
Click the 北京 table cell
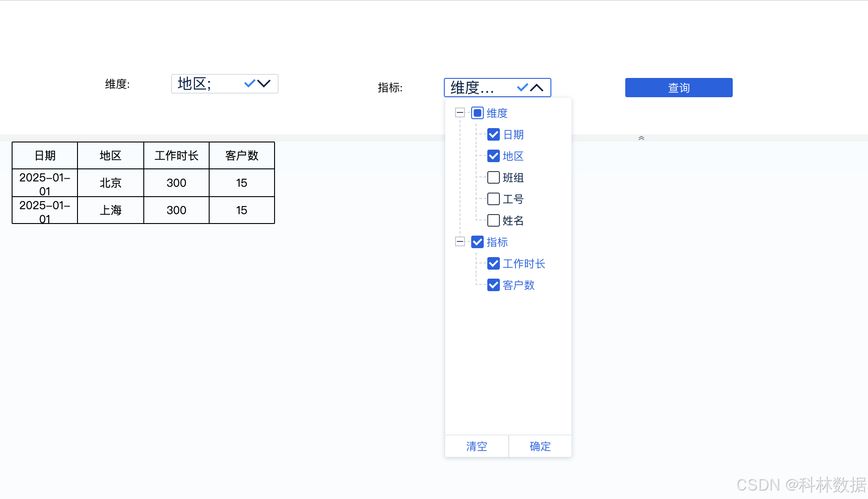111,183
